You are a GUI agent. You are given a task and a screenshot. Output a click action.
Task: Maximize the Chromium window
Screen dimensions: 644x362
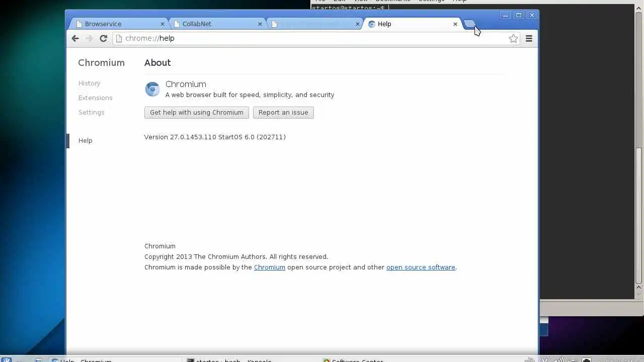[519, 15]
